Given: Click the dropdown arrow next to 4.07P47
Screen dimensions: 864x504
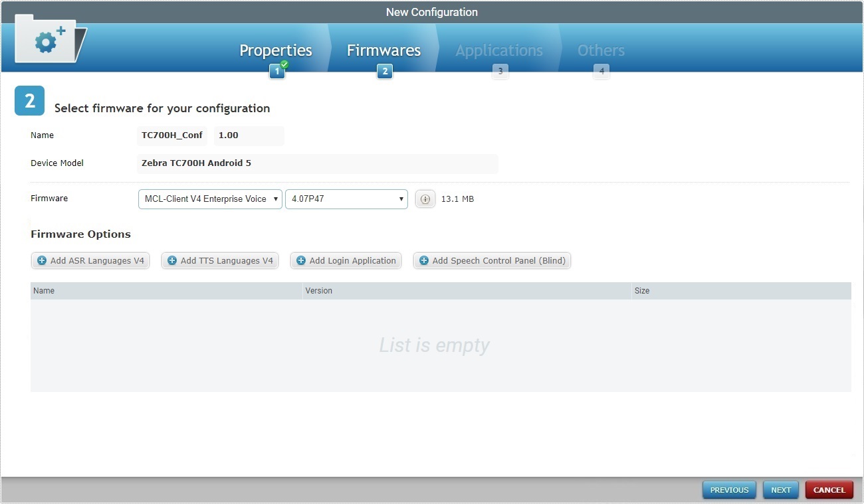Looking at the screenshot, I should tap(400, 199).
